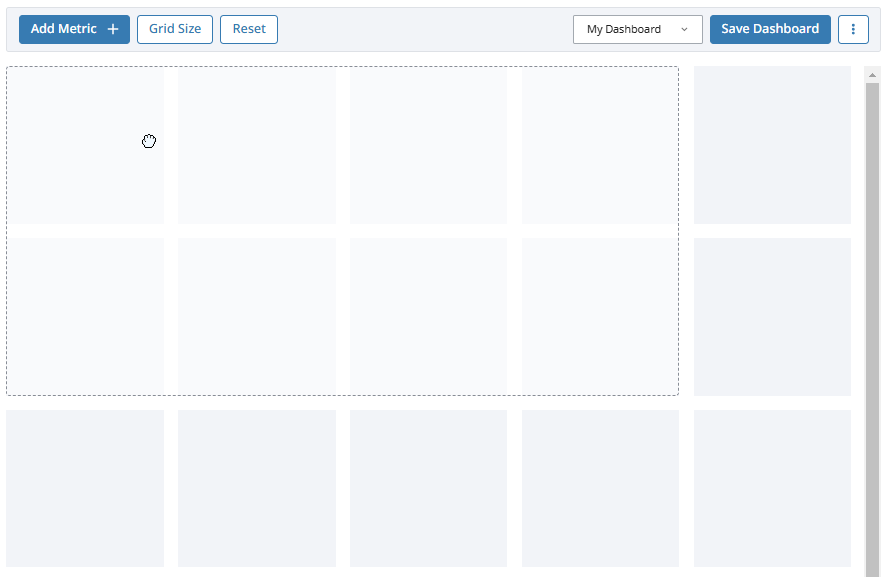Viewport: 886px width, 577px height.
Task: Click the vertical scrollbar thumb
Action: point(872,330)
